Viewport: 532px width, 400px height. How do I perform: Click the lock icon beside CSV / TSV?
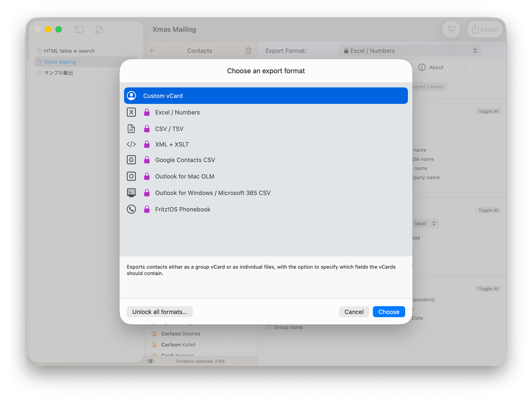pyautogui.click(x=147, y=129)
